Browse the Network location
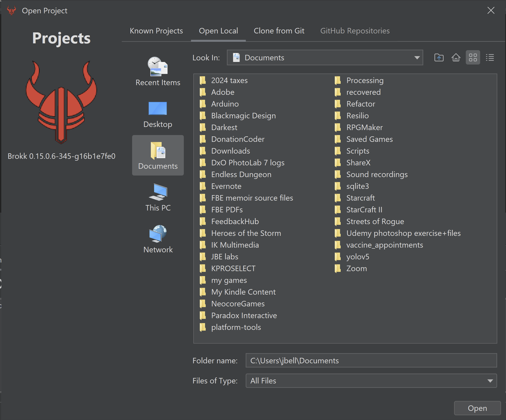The image size is (506, 420). tap(158, 239)
